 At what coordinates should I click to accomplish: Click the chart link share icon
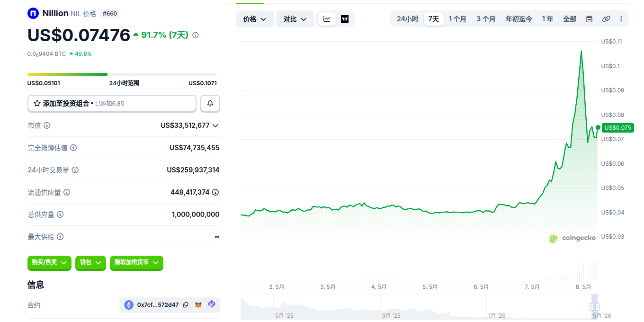606,19
